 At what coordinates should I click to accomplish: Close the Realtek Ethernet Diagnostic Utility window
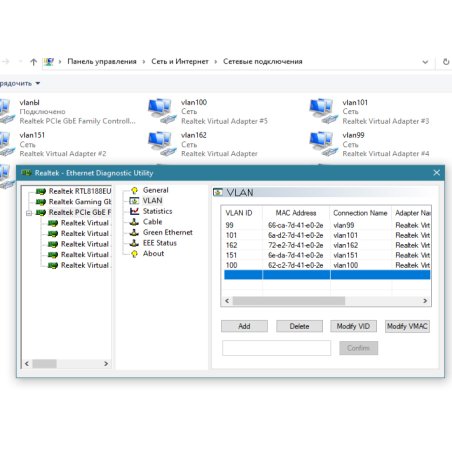(x=437, y=173)
